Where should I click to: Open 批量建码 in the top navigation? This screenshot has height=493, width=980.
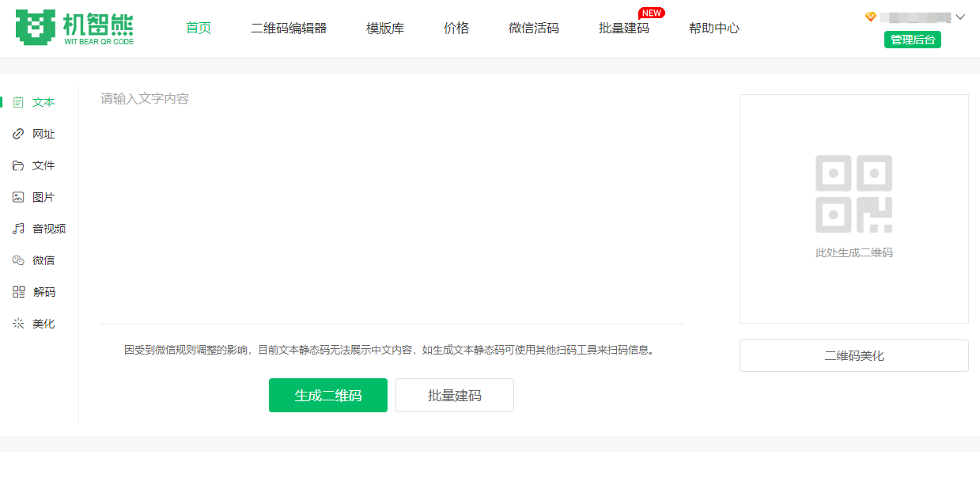[x=624, y=28]
